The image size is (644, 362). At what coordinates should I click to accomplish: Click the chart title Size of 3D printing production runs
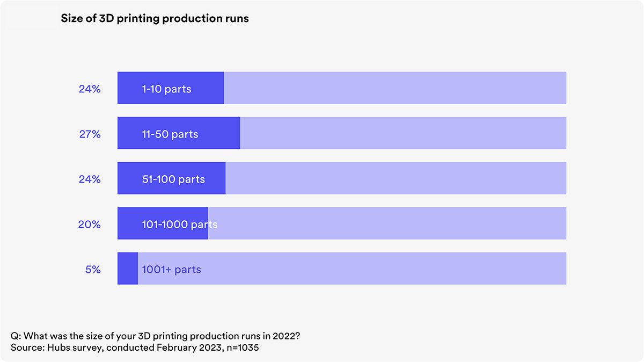click(155, 19)
